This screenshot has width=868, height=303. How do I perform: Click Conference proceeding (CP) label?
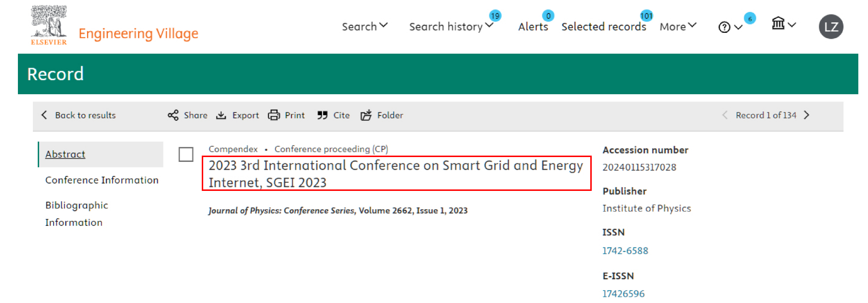pyautogui.click(x=331, y=149)
